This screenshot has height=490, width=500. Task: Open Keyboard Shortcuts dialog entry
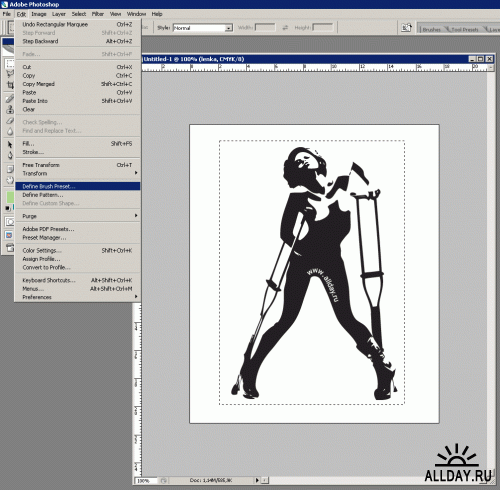(x=77, y=280)
